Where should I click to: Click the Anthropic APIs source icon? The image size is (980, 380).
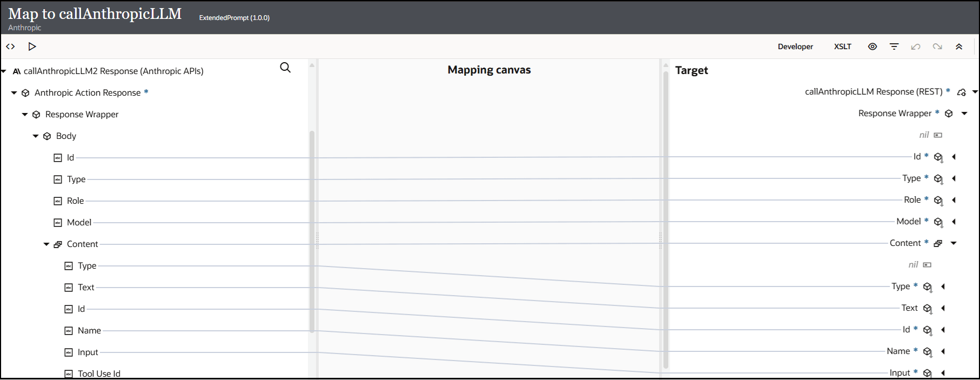click(x=16, y=71)
